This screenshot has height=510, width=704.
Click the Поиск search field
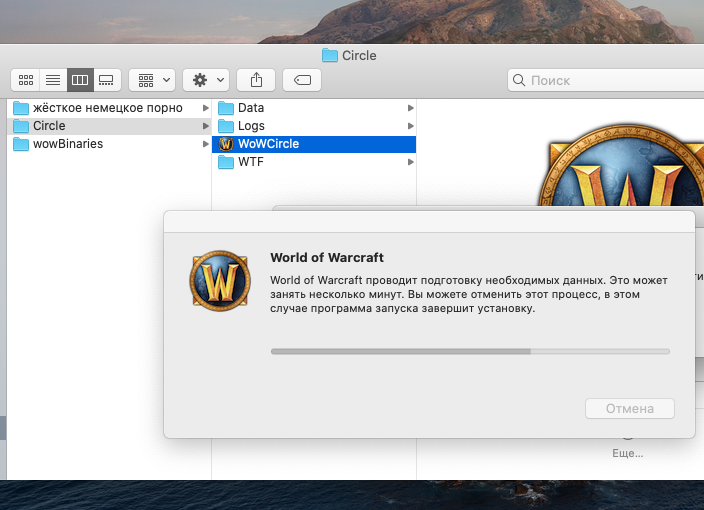point(600,80)
